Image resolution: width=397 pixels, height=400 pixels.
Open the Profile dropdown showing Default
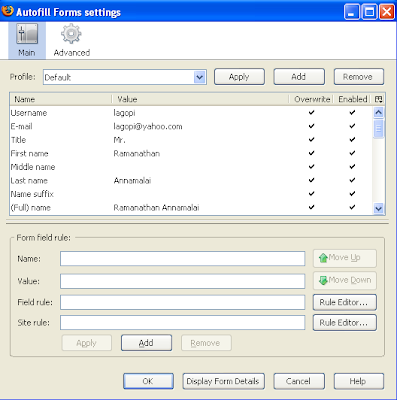[x=125, y=77]
